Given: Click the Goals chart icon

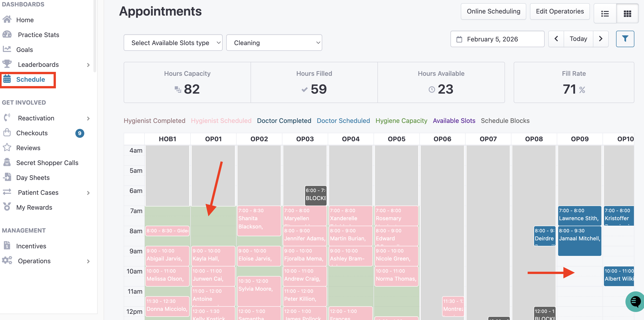Looking at the screenshot, I should pos(7,49).
